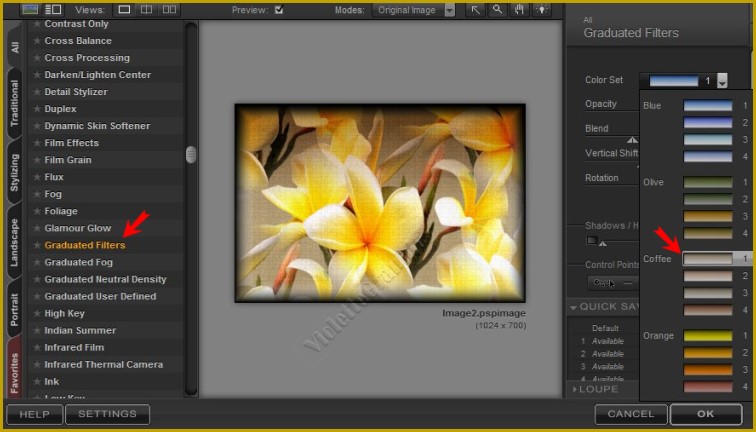Activate the zoom magnifier tool
This screenshot has width=756, height=432.
pos(495,10)
